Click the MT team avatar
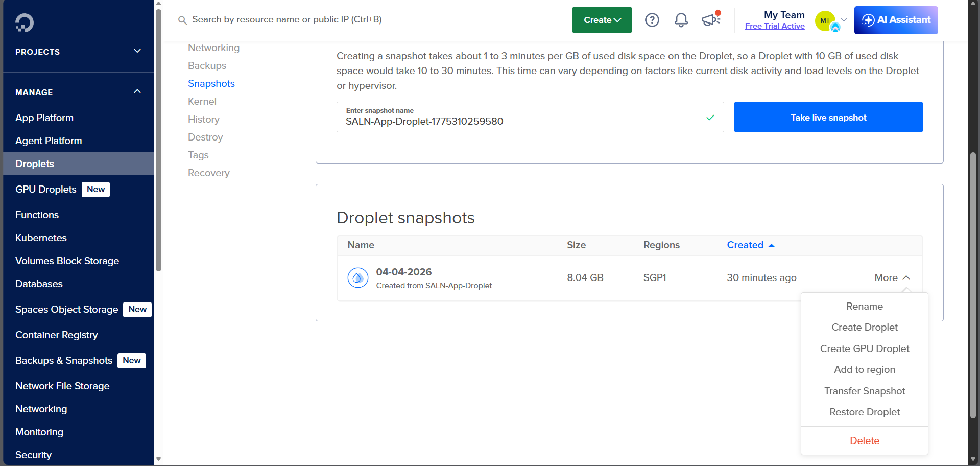Screen dimensions: 980x466 pyautogui.click(x=825, y=21)
